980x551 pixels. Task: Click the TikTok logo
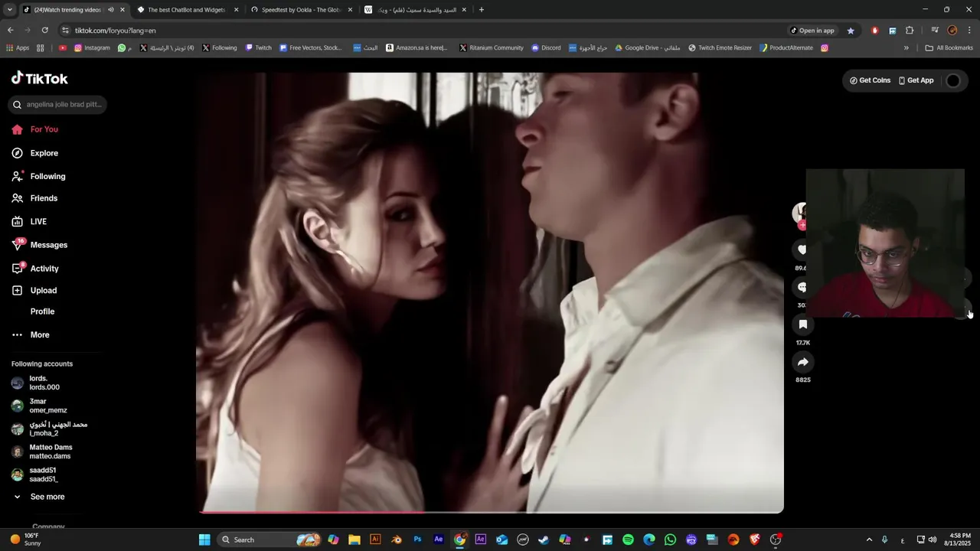click(40, 78)
